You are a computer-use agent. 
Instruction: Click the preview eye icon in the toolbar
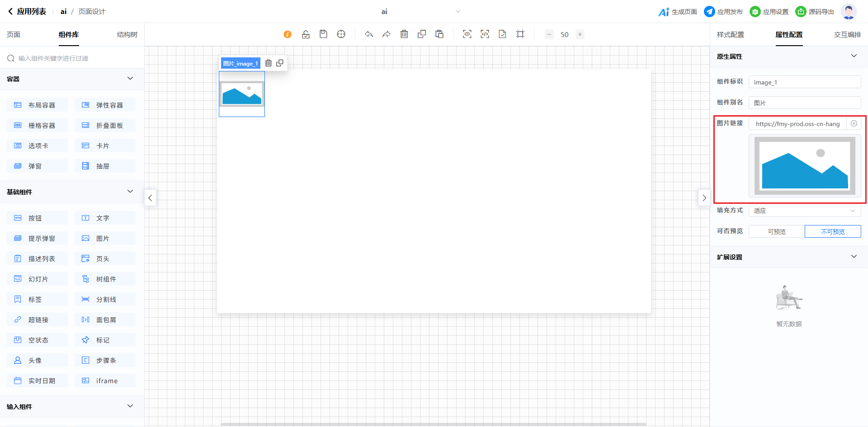tap(467, 34)
